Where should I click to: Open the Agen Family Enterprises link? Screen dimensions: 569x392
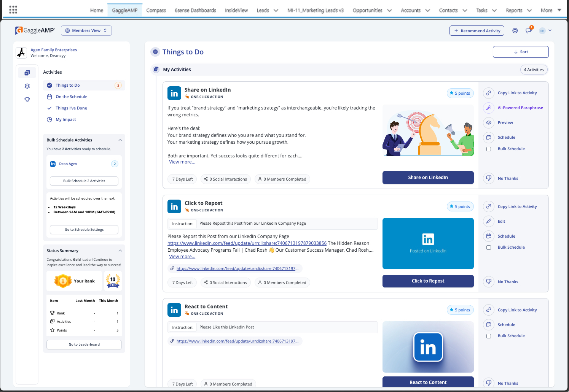[54, 50]
